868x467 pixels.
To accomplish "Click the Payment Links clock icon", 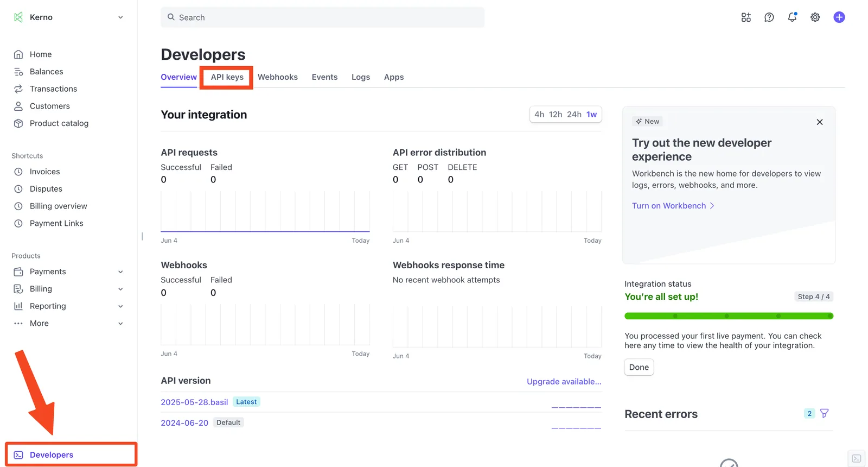I will click(x=18, y=223).
